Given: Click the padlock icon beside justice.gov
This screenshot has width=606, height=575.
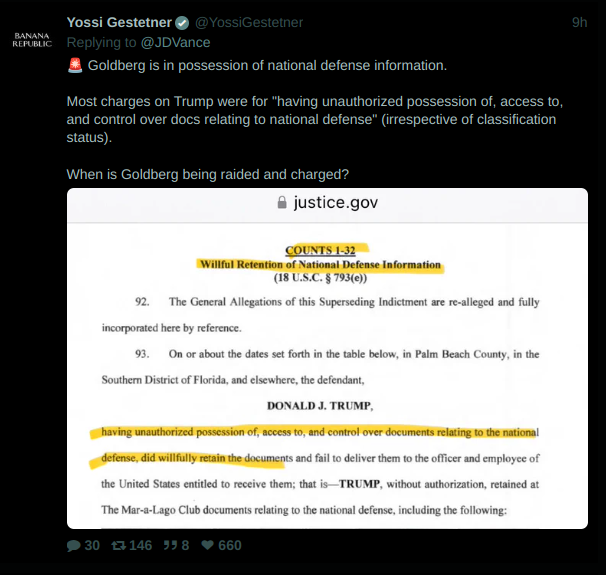Looking at the screenshot, I should point(282,202).
